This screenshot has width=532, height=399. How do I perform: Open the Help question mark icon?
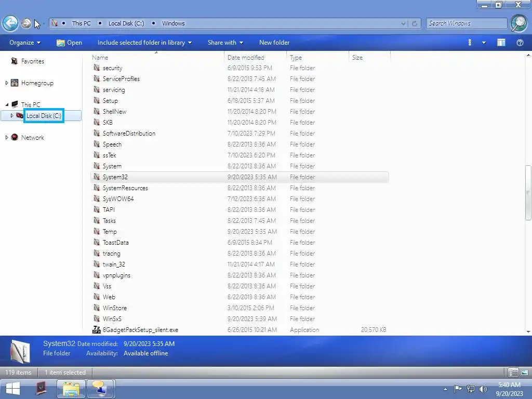pos(520,43)
